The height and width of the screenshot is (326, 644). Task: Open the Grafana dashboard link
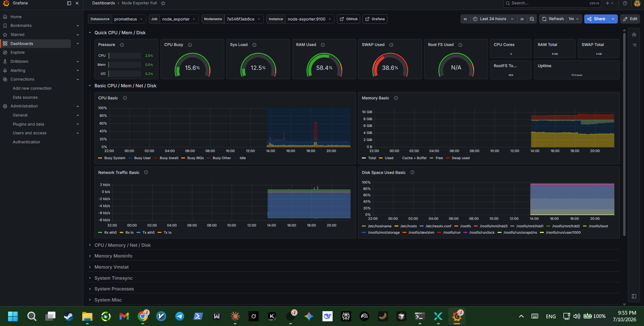click(x=375, y=19)
